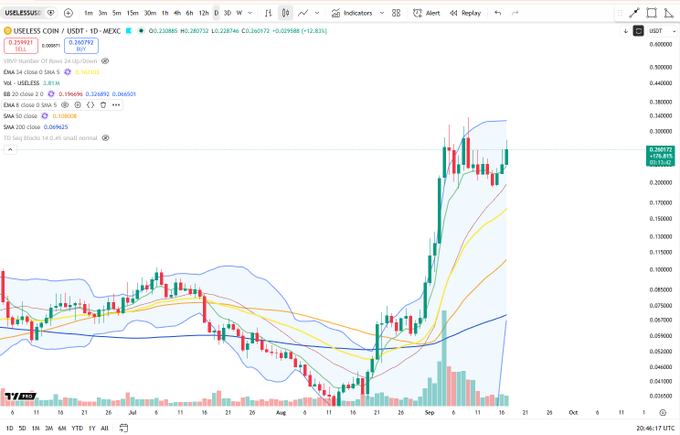Collapse the indicator legend chevron

click(x=10, y=150)
